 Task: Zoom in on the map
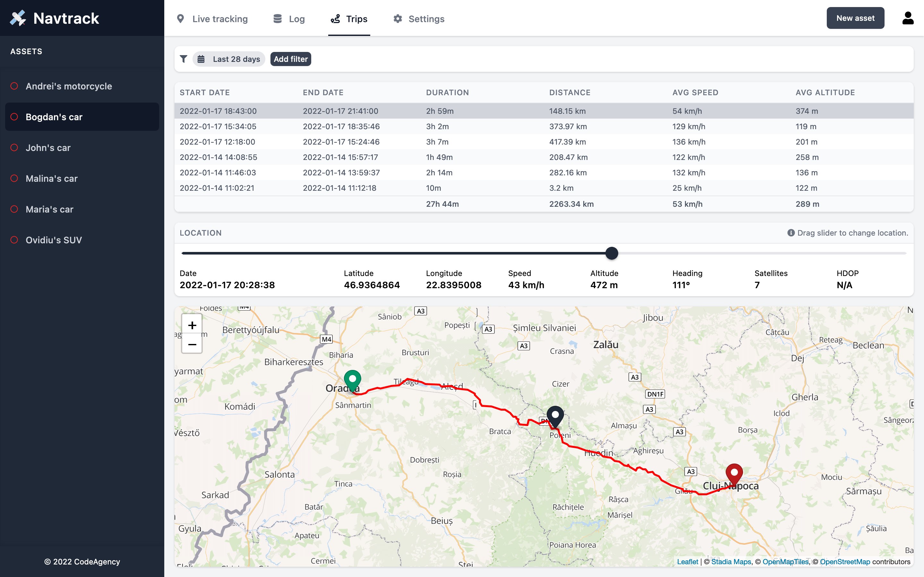192,325
